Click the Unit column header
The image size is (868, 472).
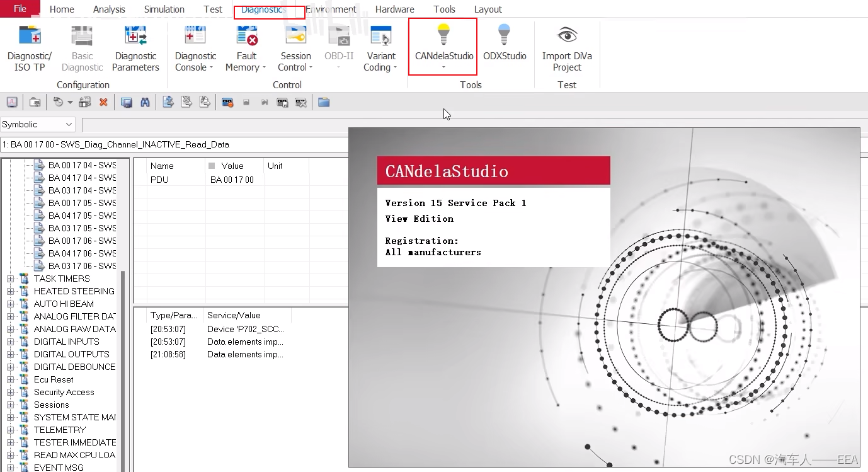tap(286, 166)
